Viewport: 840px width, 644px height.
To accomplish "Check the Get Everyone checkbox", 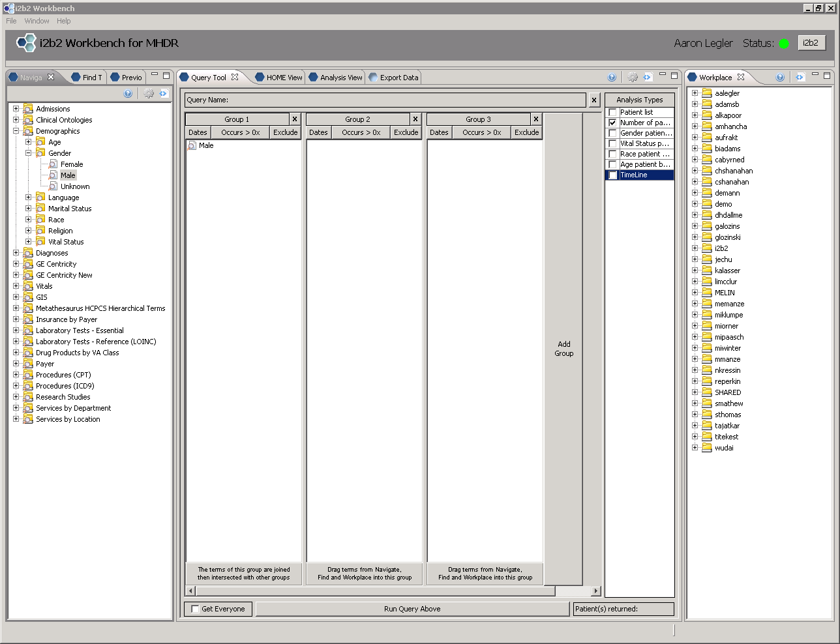I will [195, 609].
